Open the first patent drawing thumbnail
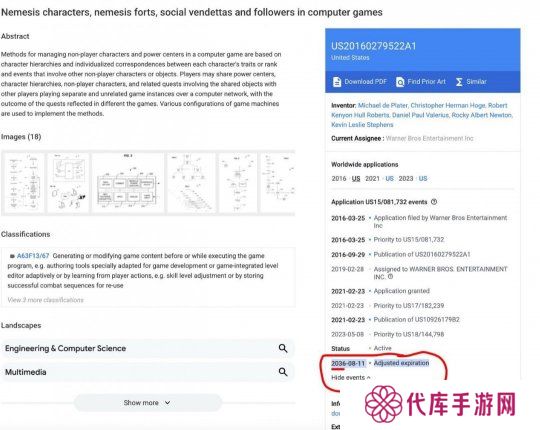540x430 pixels. coord(23,183)
